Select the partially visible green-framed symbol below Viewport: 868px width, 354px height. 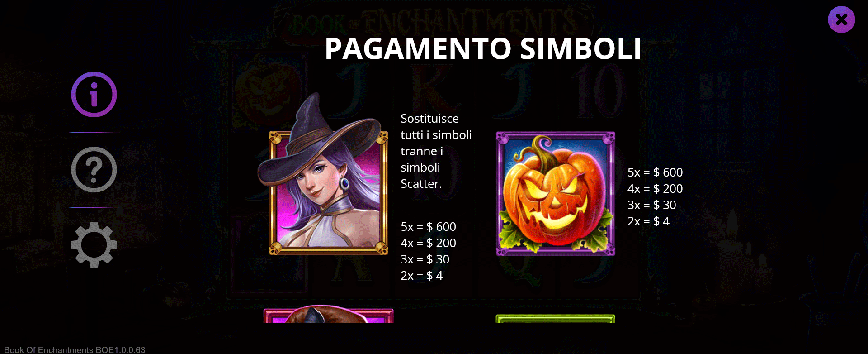(x=556, y=319)
